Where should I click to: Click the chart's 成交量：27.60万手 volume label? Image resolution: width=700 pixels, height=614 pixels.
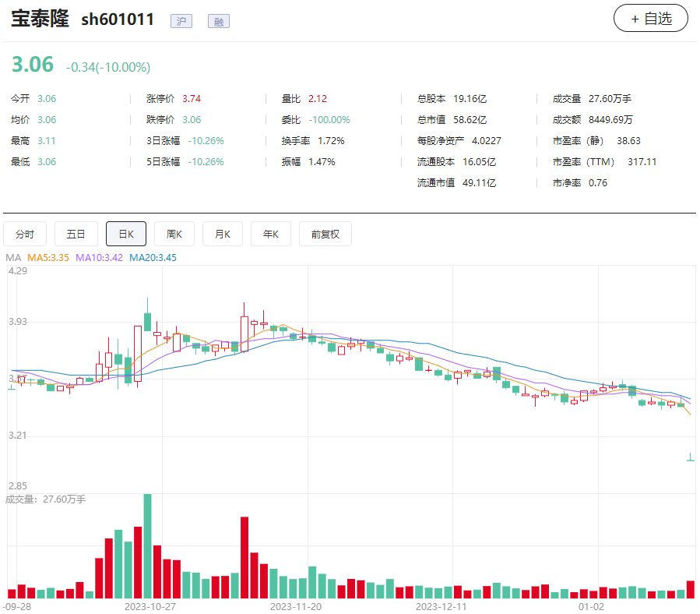point(45,499)
